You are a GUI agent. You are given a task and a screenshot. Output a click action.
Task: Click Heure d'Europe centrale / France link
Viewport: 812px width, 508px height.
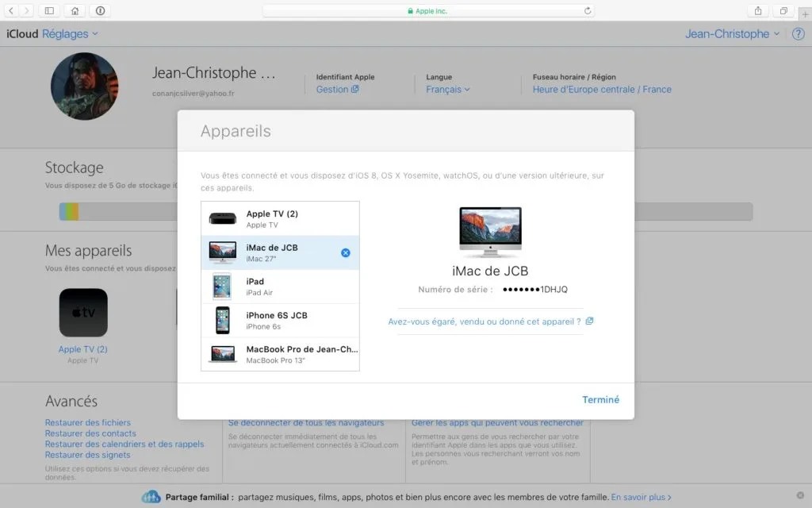point(602,89)
